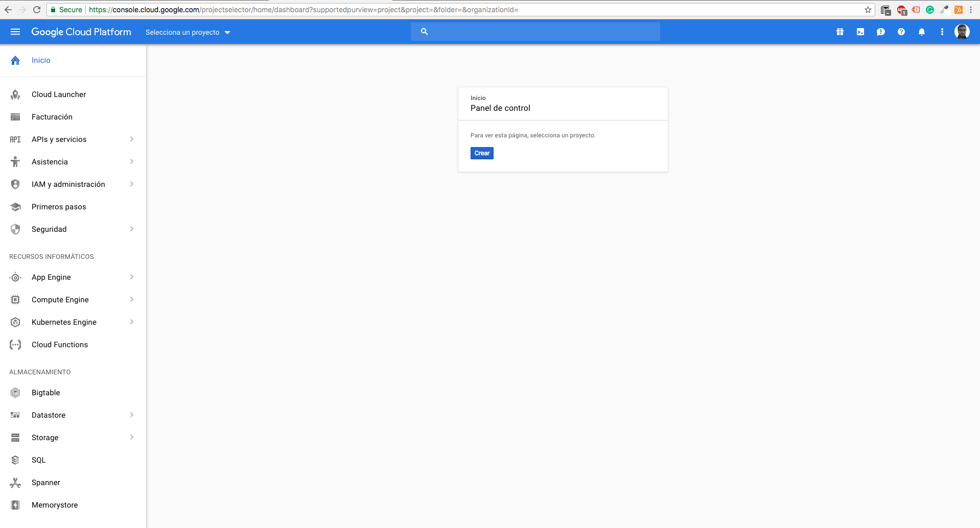Open Cloud Launcher menu item
The height and width of the screenshot is (528, 980).
pyautogui.click(x=73, y=94)
